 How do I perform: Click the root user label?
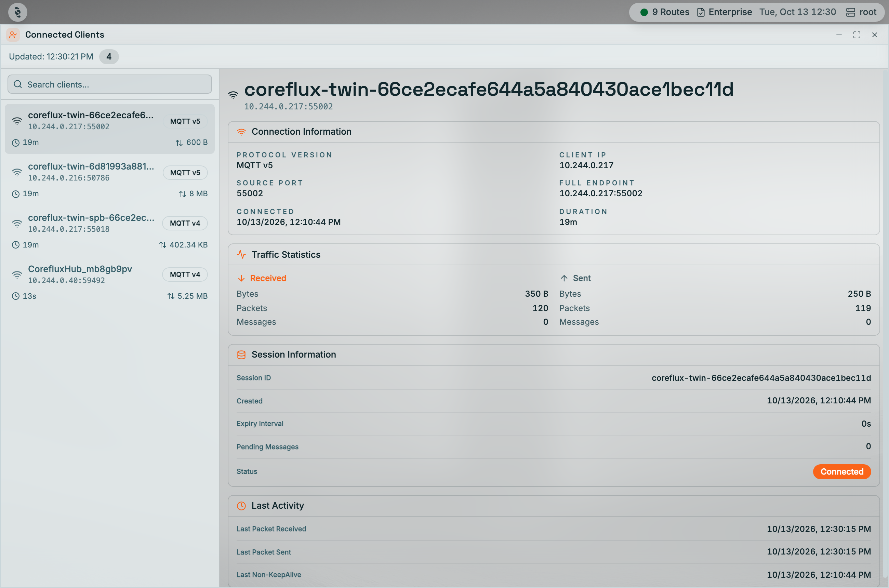tap(868, 12)
